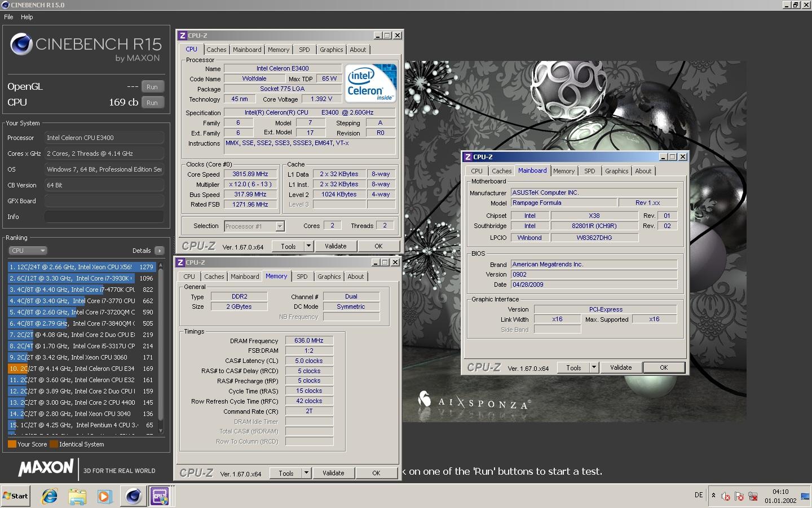Click the ranking Details arrow button
812x508 pixels.
point(159,251)
